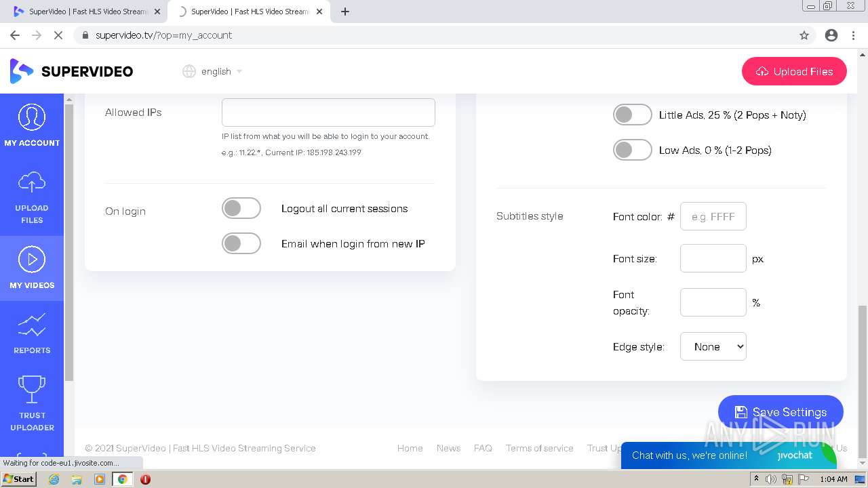Click the Font color input field
This screenshot has width=868, height=488.
pyautogui.click(x=713, y=216)
